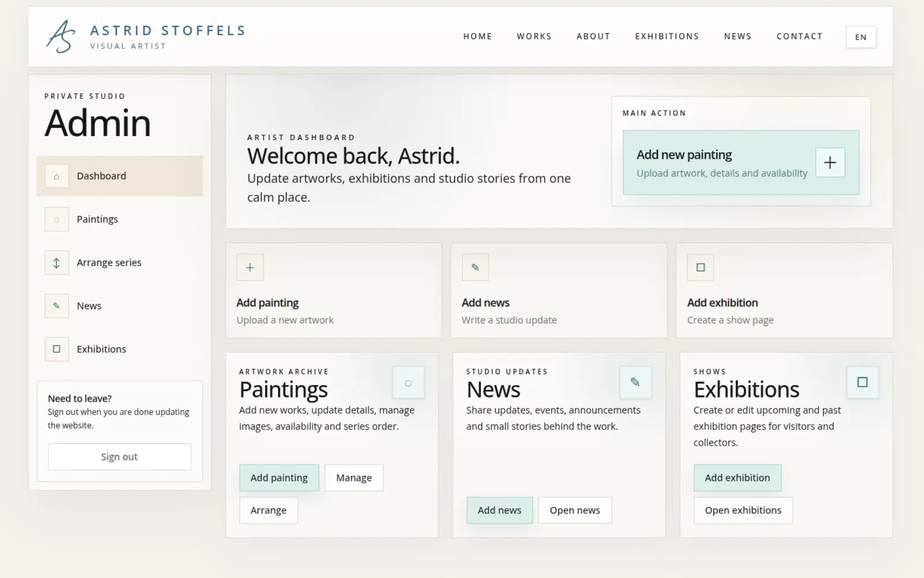Click the Paintings heading in archive card
The image size is (924, 578).
[284, 390]
